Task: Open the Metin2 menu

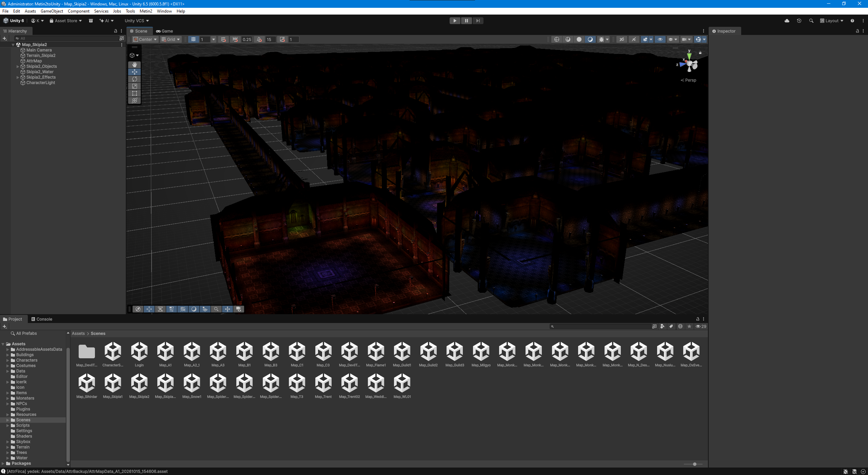Action: (x=146, y=11)
